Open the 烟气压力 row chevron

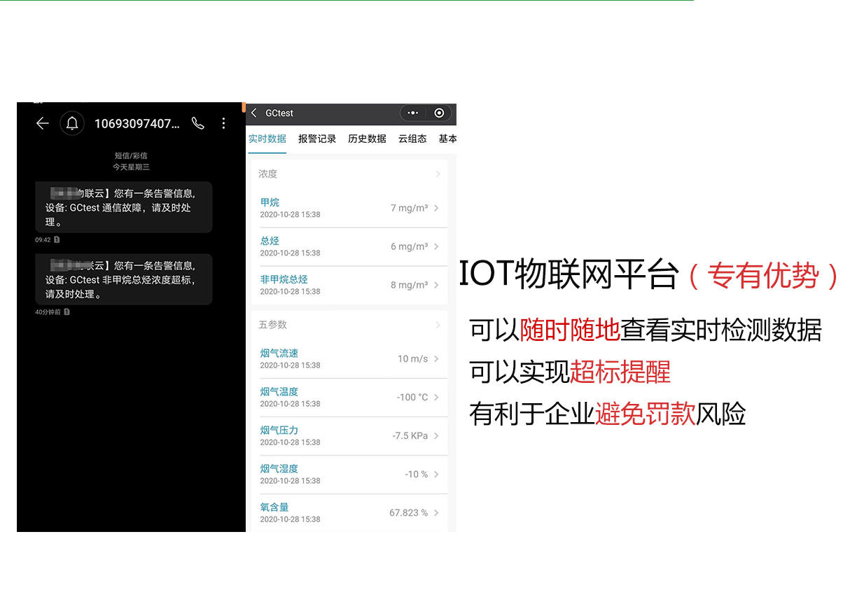436,435
